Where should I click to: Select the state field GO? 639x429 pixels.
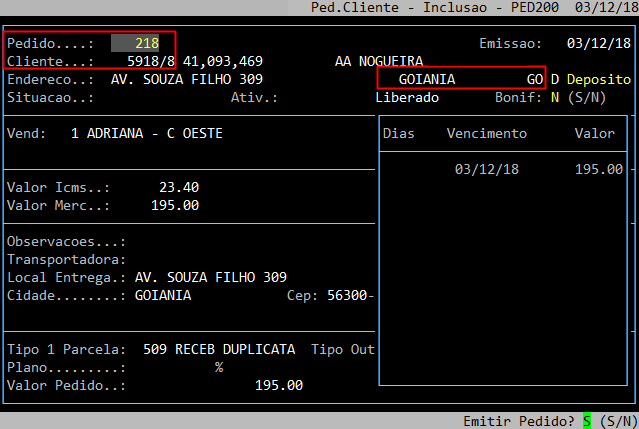tap(534, 79)
